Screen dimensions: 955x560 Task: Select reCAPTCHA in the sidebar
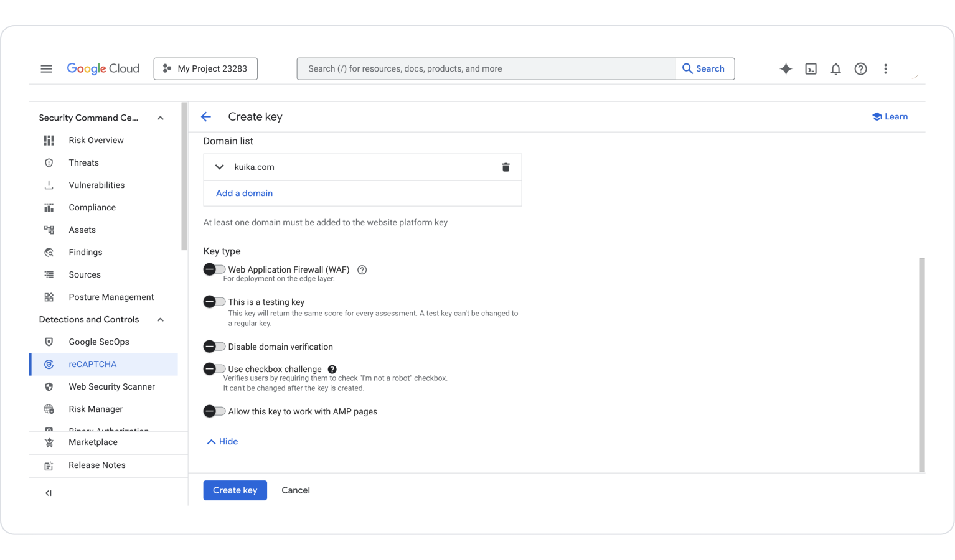[x=103, y=365]
